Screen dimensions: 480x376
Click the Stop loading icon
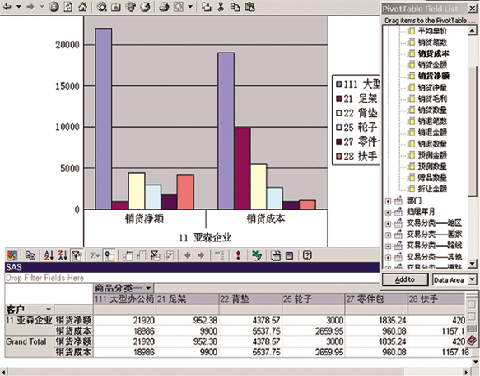[54, 7]
